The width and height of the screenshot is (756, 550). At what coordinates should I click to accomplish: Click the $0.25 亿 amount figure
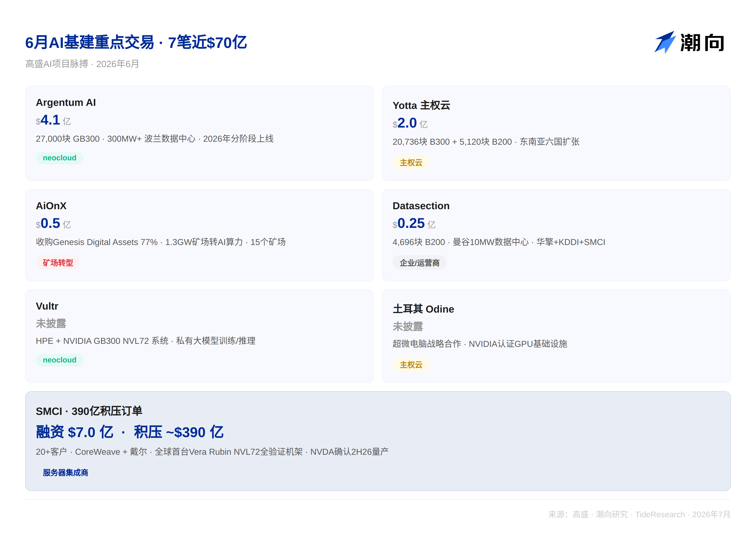(414, 223)
